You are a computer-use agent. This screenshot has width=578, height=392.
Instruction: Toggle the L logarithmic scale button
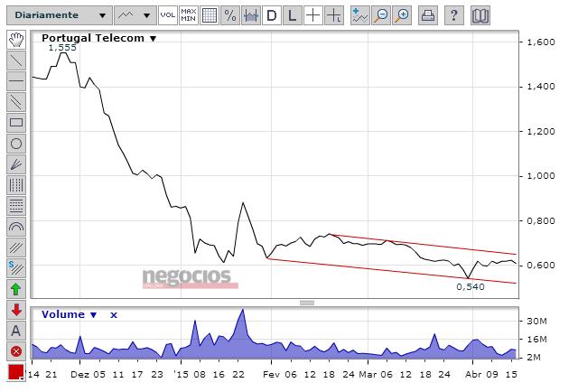(293, 15)
